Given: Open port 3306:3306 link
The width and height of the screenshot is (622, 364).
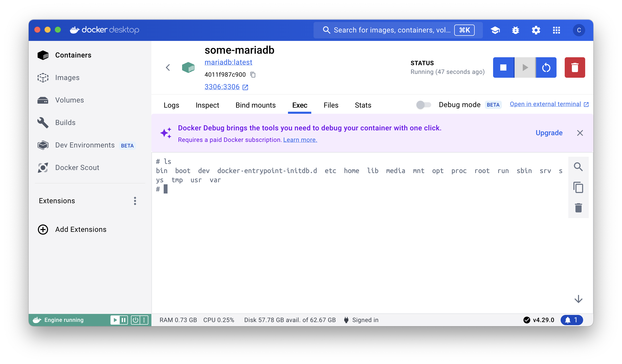Looking at the screenshot, I should click(226, 87).
